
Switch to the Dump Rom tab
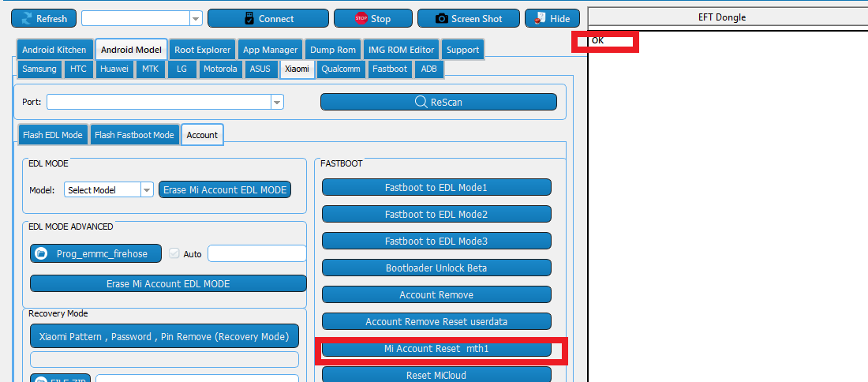click(333, 50)
